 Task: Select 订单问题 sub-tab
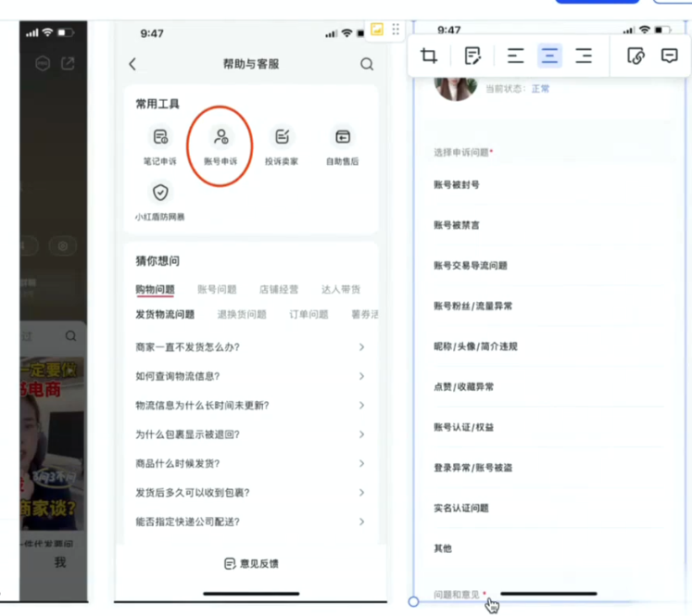[308, 314]
